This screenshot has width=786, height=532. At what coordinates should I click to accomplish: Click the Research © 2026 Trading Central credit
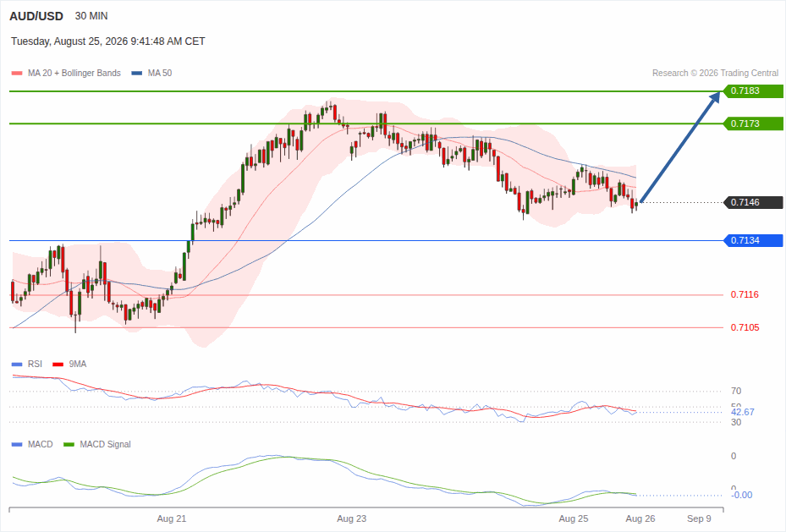pos(715,73)
